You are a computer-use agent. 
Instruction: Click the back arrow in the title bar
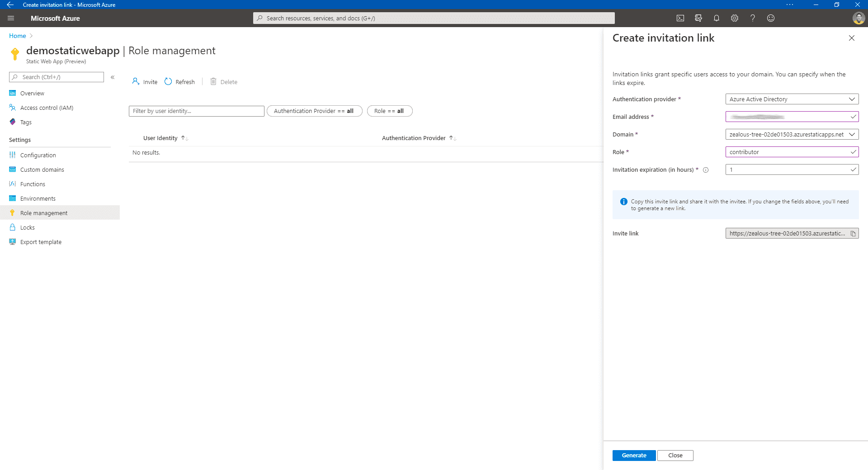[10, 5]
